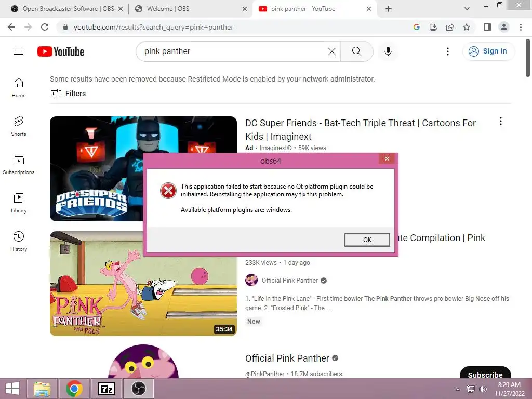
Task: Close the pink panther - YouTube tab
Action: pos(369,9)
